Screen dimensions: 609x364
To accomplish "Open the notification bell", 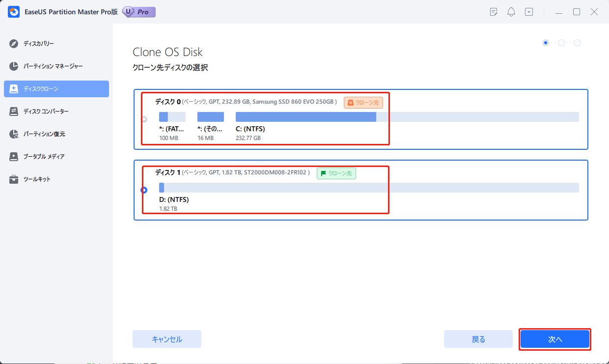I will (x=511, y=11).
